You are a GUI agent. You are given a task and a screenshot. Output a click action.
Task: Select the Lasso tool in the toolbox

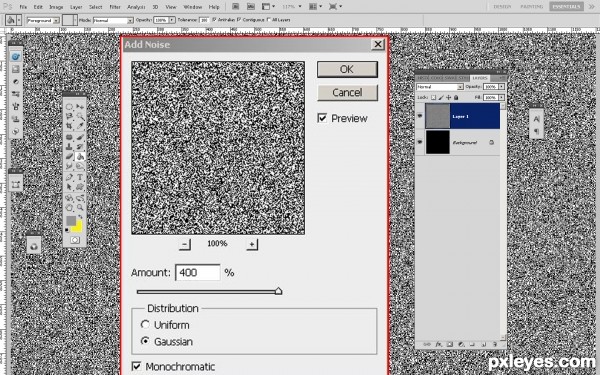coord(69,116)
